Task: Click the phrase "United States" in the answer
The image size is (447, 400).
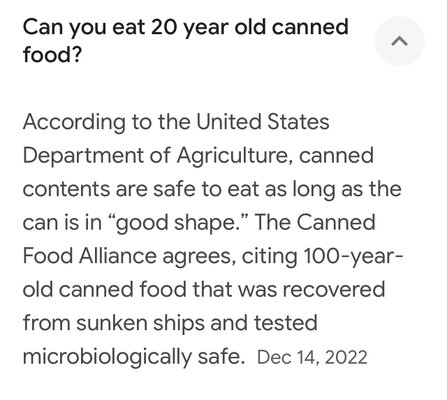Action: 262,122
